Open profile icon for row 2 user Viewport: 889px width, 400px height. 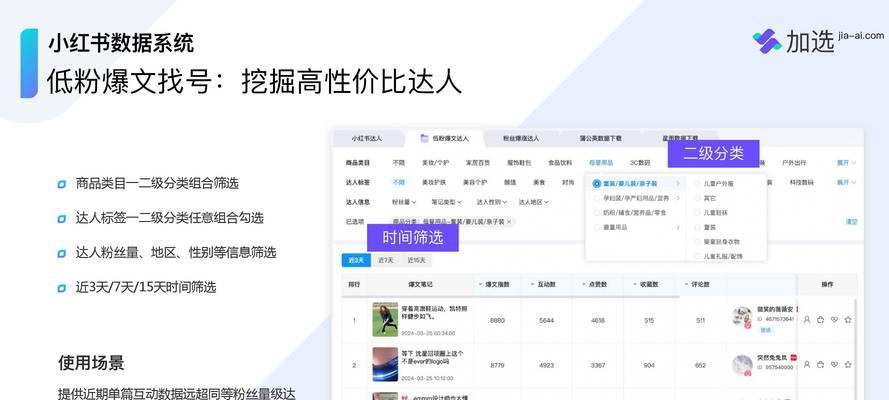click(x=806, y=365)
